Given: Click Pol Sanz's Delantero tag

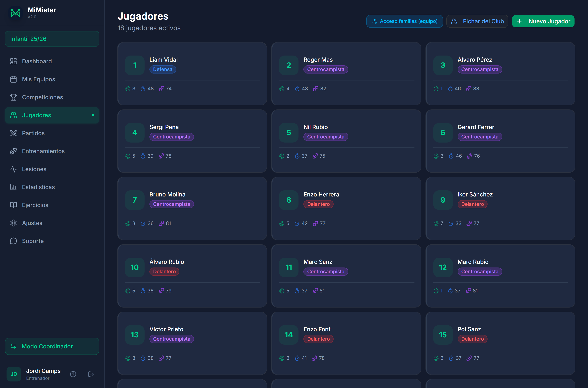Looking at the screenshot, I should 472,339.
